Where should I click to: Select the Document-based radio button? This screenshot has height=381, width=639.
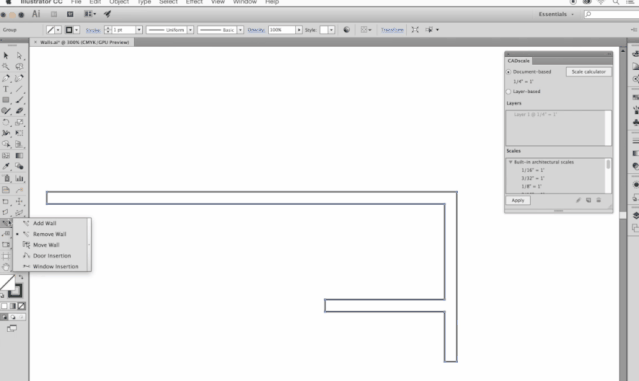coord(509,72)
